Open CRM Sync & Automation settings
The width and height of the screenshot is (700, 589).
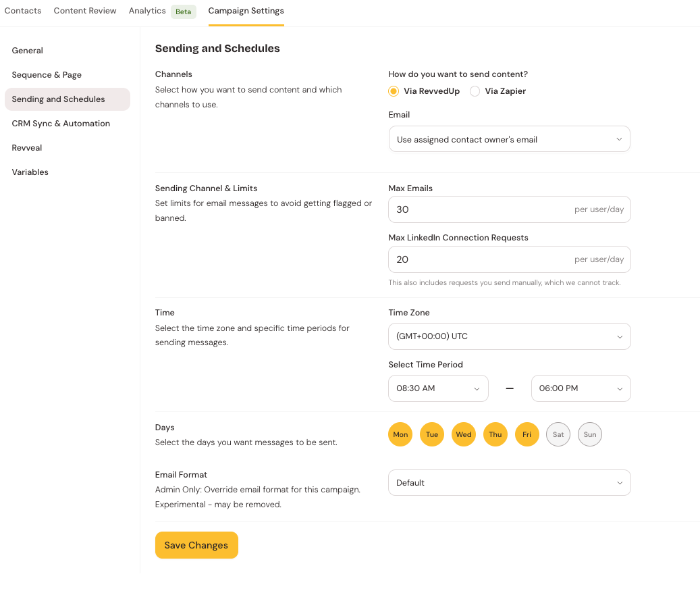(61, 124)
